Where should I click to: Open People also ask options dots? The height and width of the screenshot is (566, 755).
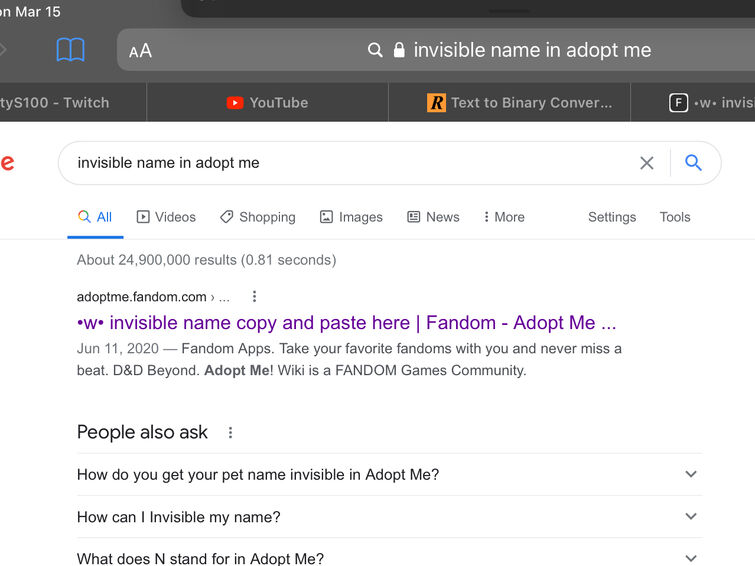point(231,433)
